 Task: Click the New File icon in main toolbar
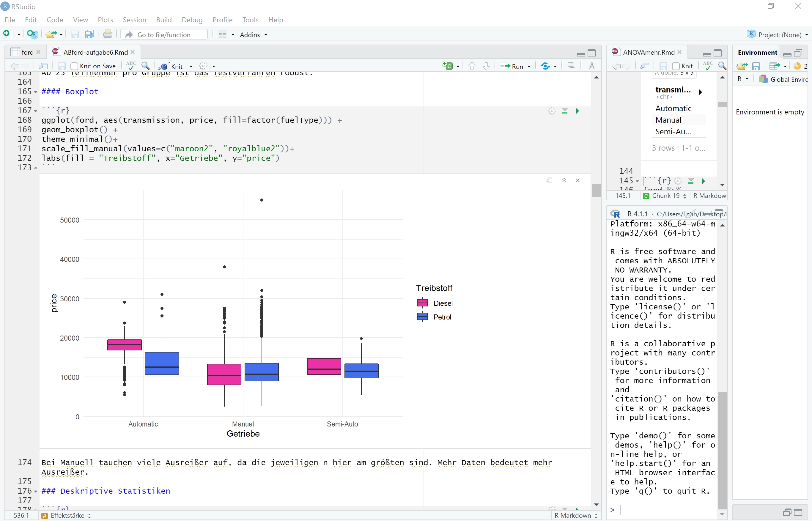[x=7, y=34]
